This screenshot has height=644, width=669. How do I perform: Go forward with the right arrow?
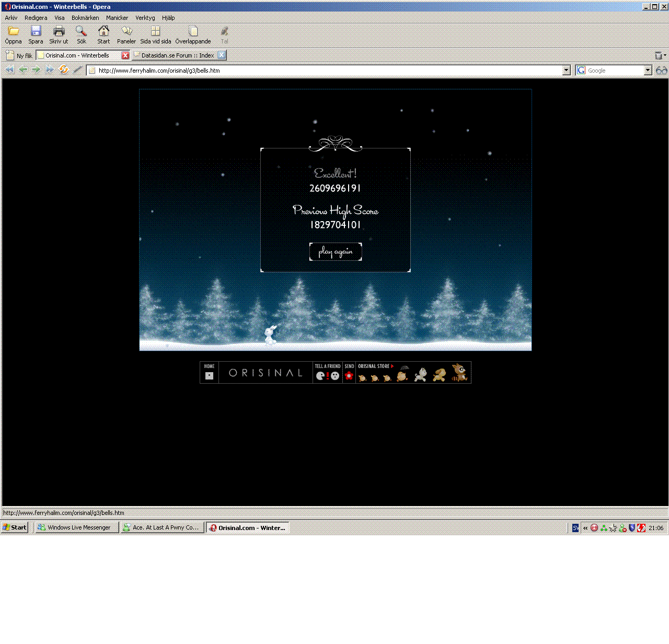(36, 70)
